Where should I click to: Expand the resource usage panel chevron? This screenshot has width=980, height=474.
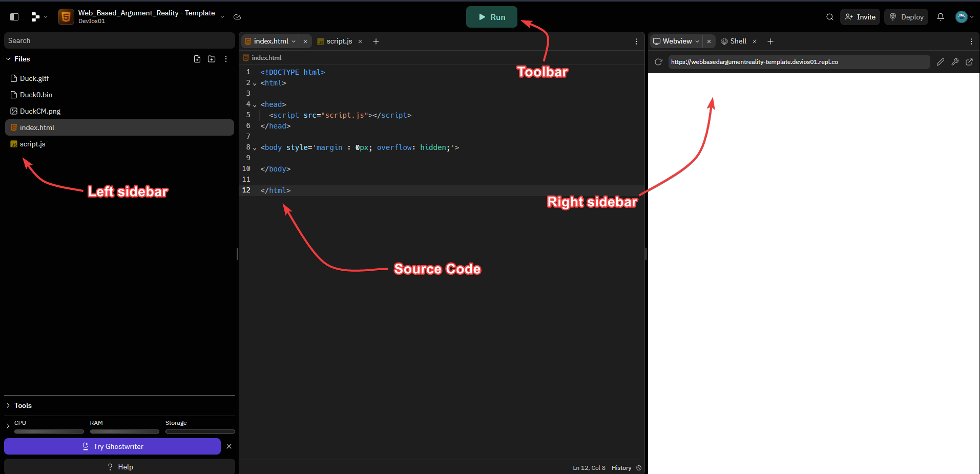8,426
